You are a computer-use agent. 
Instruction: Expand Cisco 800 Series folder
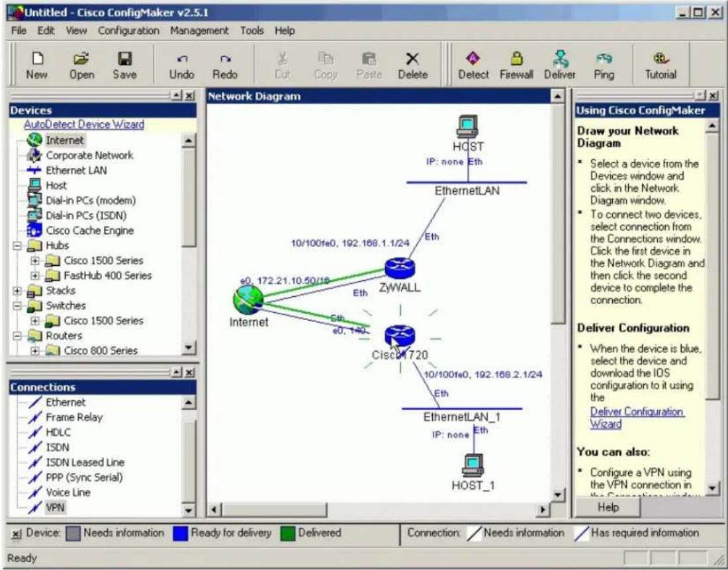click(35, 350)
